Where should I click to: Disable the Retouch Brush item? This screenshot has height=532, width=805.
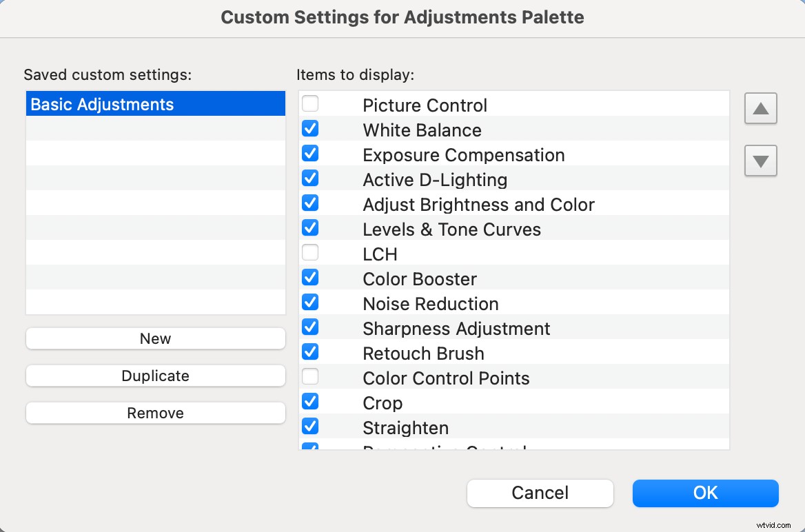coord(310,351)
